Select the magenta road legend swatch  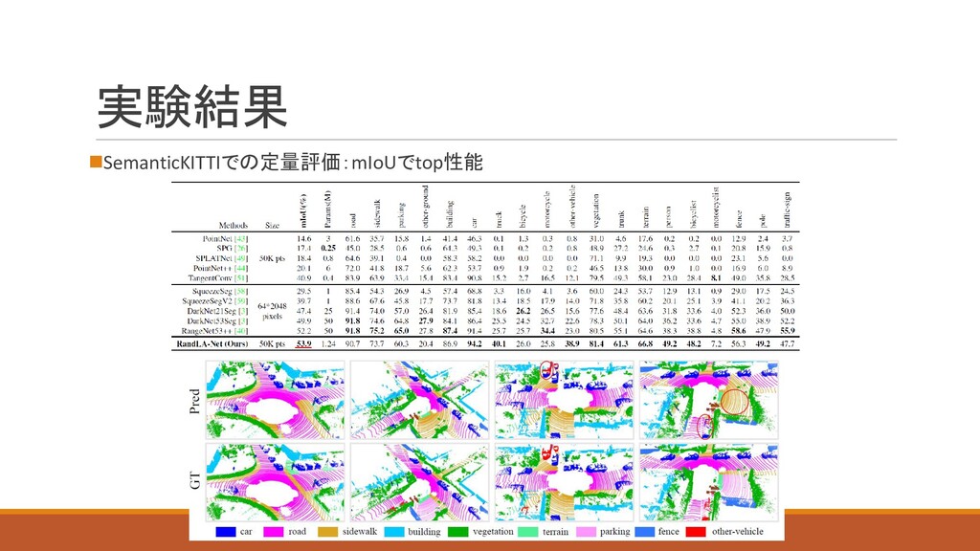tap(273, 532)
